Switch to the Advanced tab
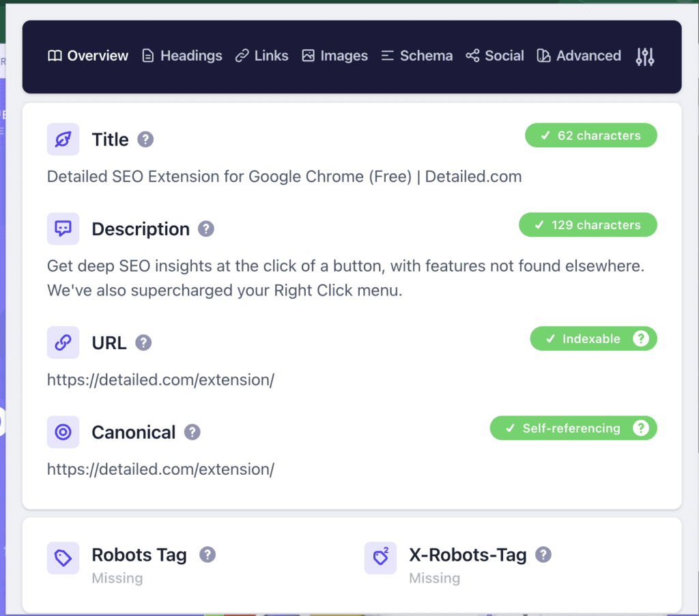 coord(579,56)
